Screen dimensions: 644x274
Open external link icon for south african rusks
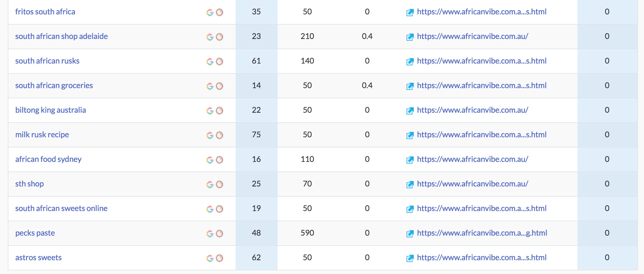tap(410, 61)
